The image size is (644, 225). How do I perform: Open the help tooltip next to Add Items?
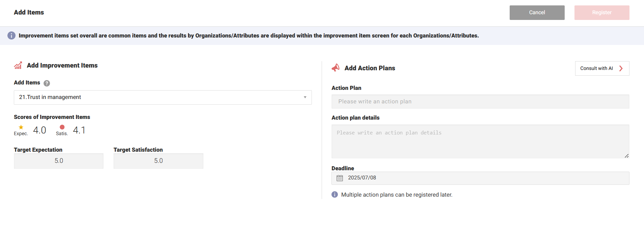[x=47, y=83]
